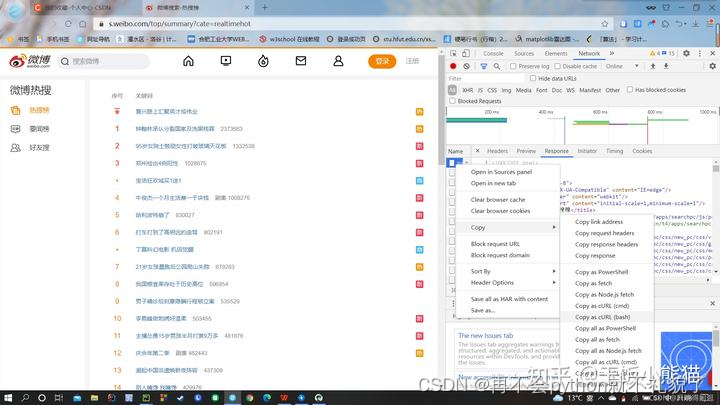720x405 pixels.
Task: Open Weibo home icon in the navigation bar
Action: pyautogui.click(x=188, y=61)
